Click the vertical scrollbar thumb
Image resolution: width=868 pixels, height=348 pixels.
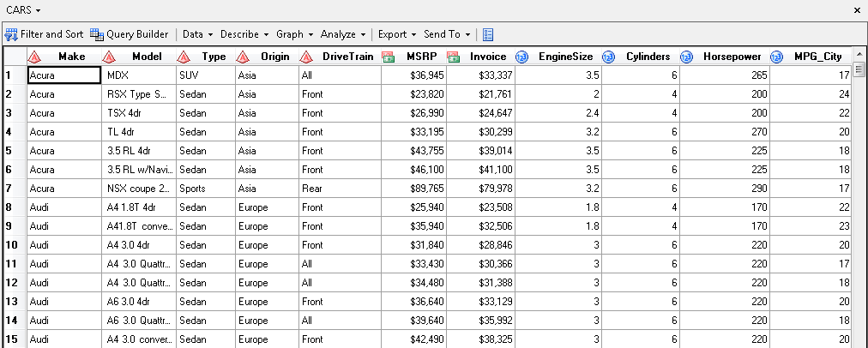pos(859,69)
